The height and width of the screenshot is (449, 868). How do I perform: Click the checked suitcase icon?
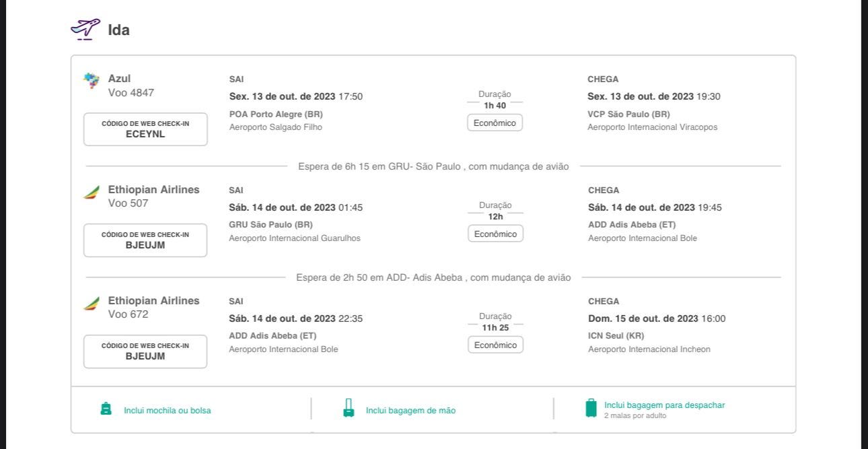591,408
